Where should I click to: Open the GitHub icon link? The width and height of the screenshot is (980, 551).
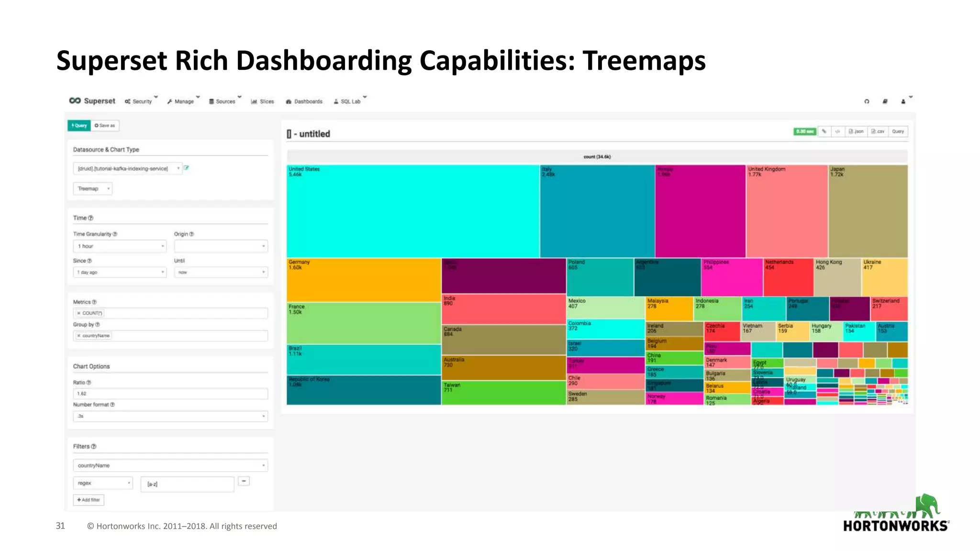[x=867, y=101]
